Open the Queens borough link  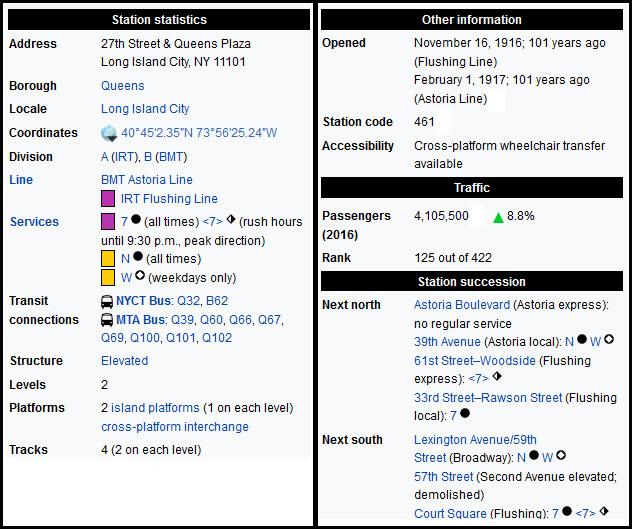coord(122,86)
